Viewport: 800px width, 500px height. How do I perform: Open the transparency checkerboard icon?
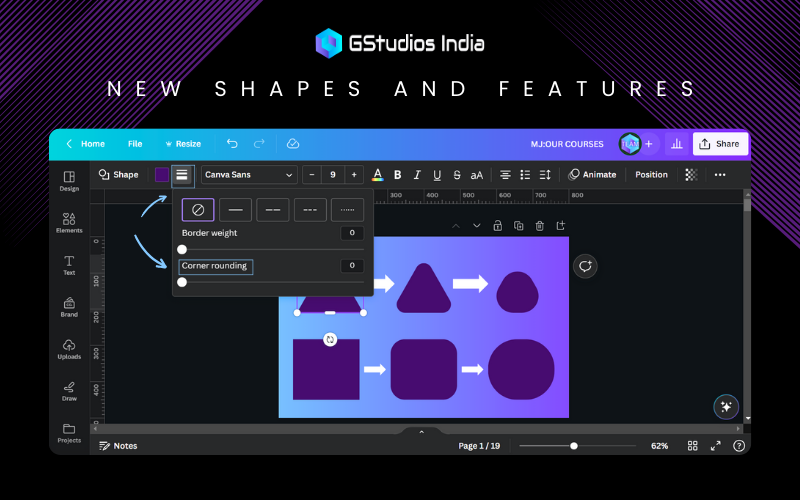(x=691, y=174)
